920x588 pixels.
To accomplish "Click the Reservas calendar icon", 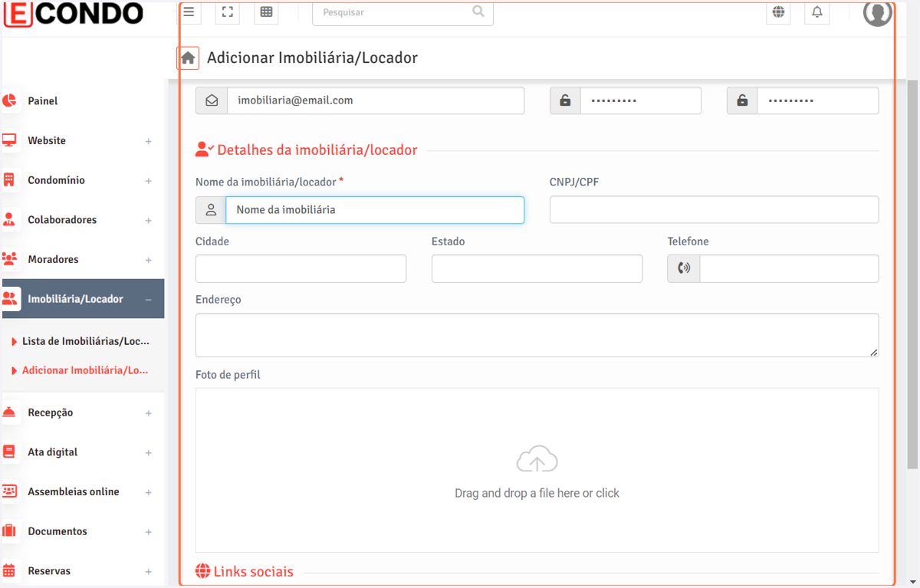I will pyautogui.click(x=9, y=571).
